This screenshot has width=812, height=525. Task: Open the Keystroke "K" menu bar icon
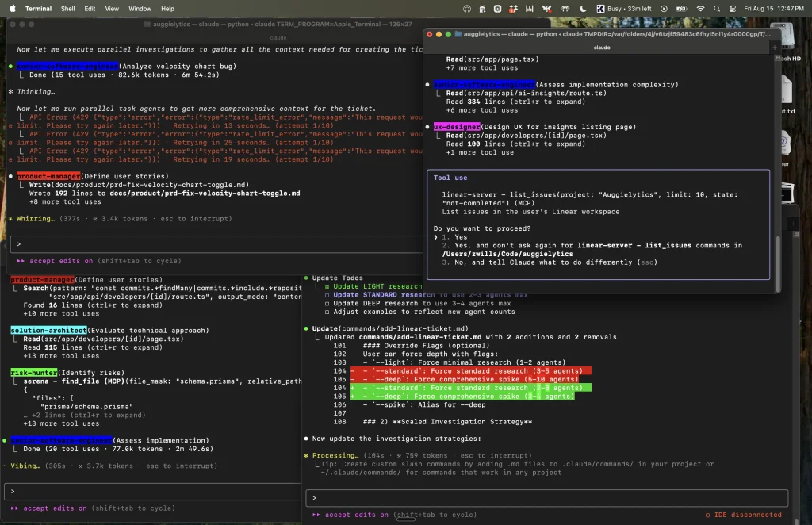click(x=601, y=9)
